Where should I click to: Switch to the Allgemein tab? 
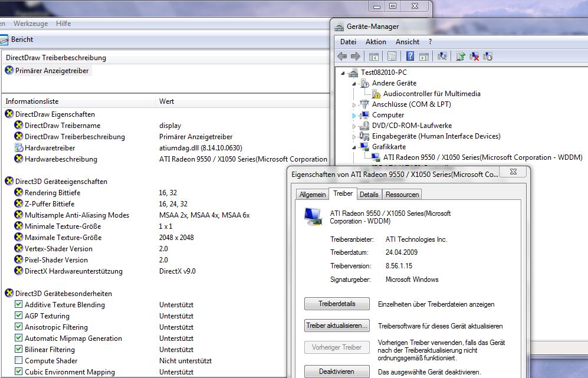coord(313,194)
